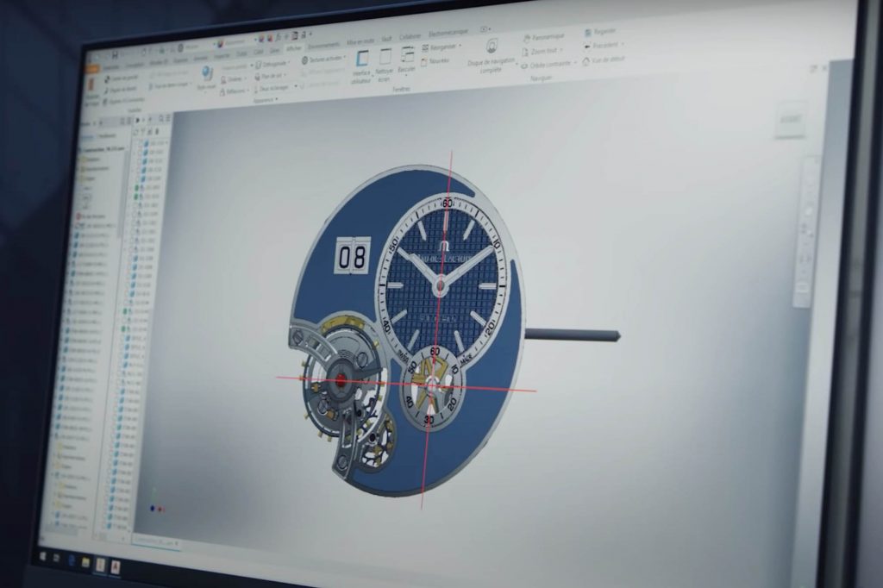Click the Nettoyer écran icon
The width and height of the screenshot is (883, 588).
pos(385,65)
